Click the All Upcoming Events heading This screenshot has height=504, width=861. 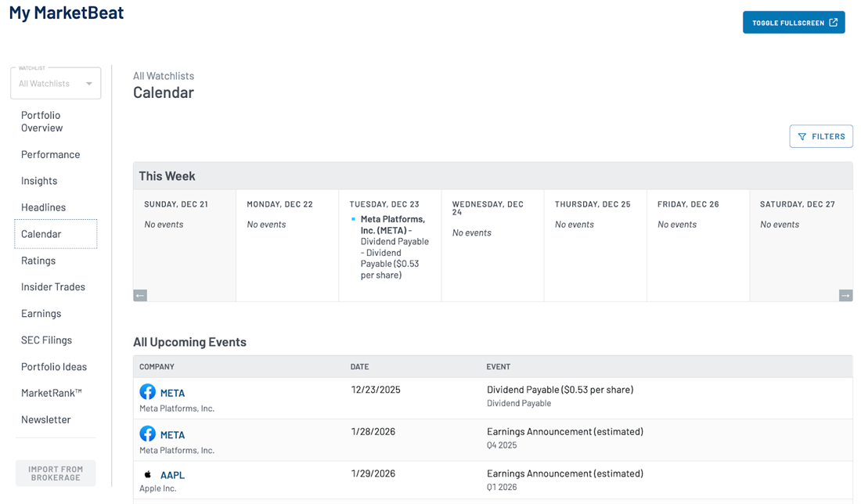(x=189, y=342)
